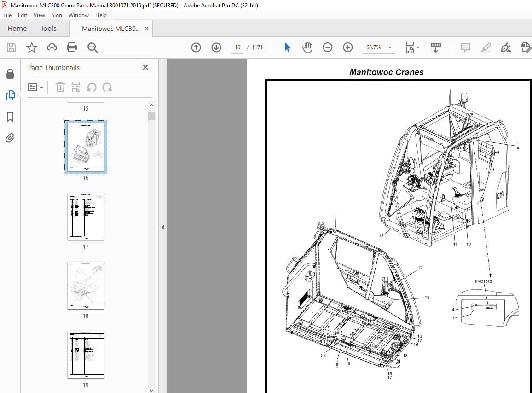Activate the Hand pan tool
Viewport: 532px width, 393px height.
307,47
